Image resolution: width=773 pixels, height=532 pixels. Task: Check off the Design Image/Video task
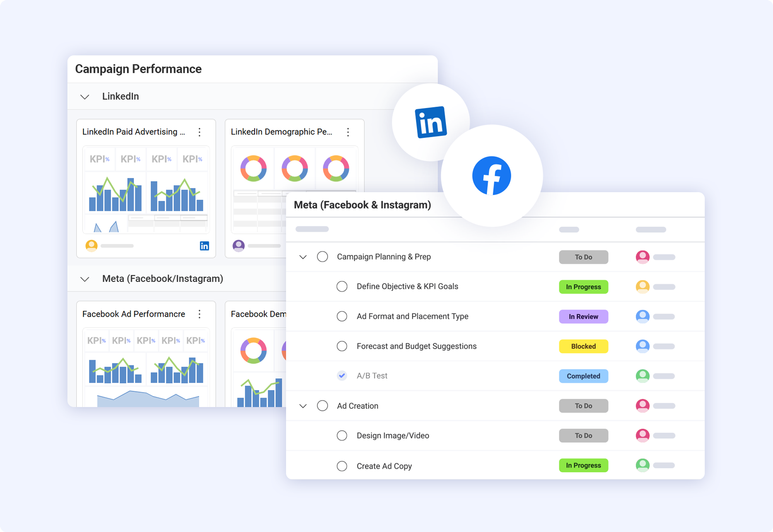coord(342,435)
